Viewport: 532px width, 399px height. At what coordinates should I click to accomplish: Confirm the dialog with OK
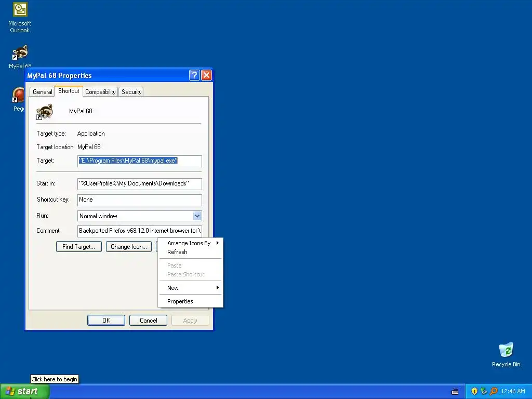pos(106,320)
